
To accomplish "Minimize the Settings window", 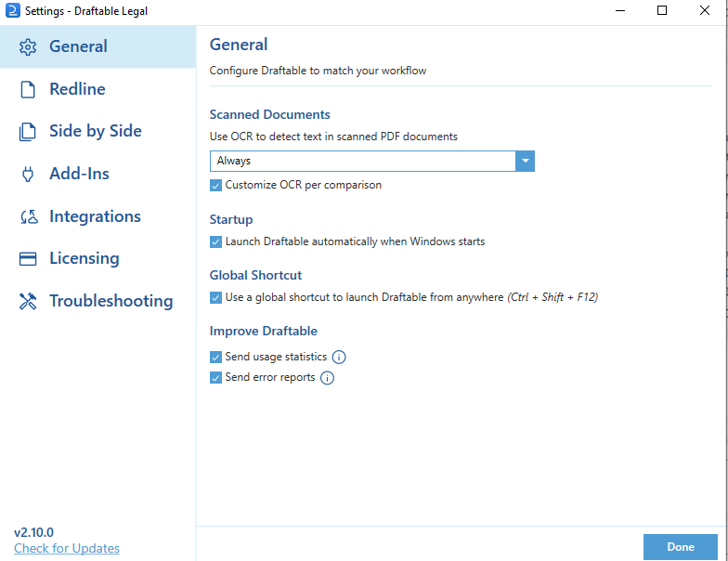I will click(x=620, y=10).
